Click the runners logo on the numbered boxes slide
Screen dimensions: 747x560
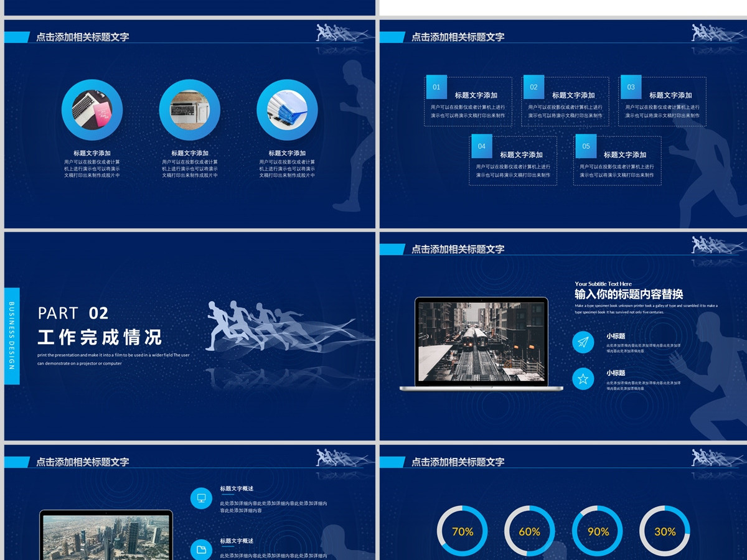(x=719, y=32)
